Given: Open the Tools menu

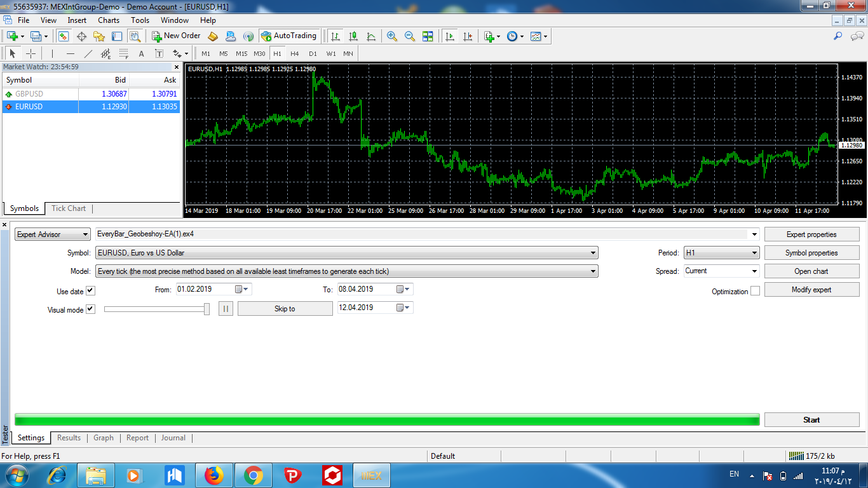Looking at the screenshot, I should 140,20.
